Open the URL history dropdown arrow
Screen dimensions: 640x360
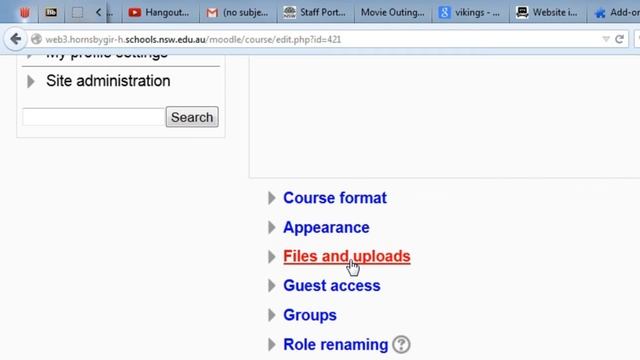(606, 39)
